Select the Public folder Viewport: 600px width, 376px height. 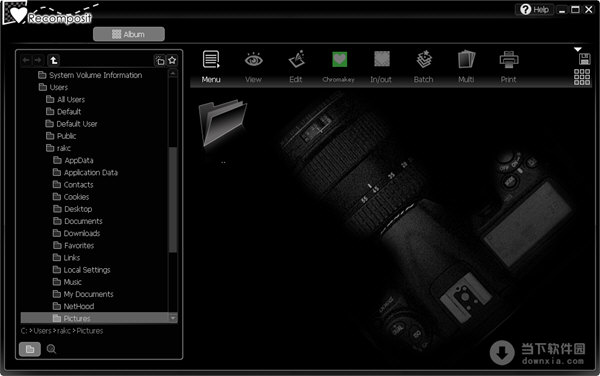[x=61, y=136]
